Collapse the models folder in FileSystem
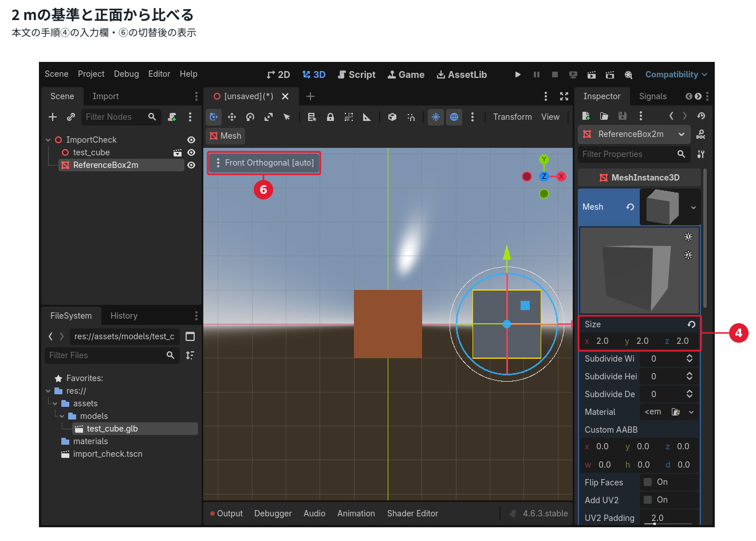Image resolution: width=756 pixels, height=541 pixels. point(62,416)
